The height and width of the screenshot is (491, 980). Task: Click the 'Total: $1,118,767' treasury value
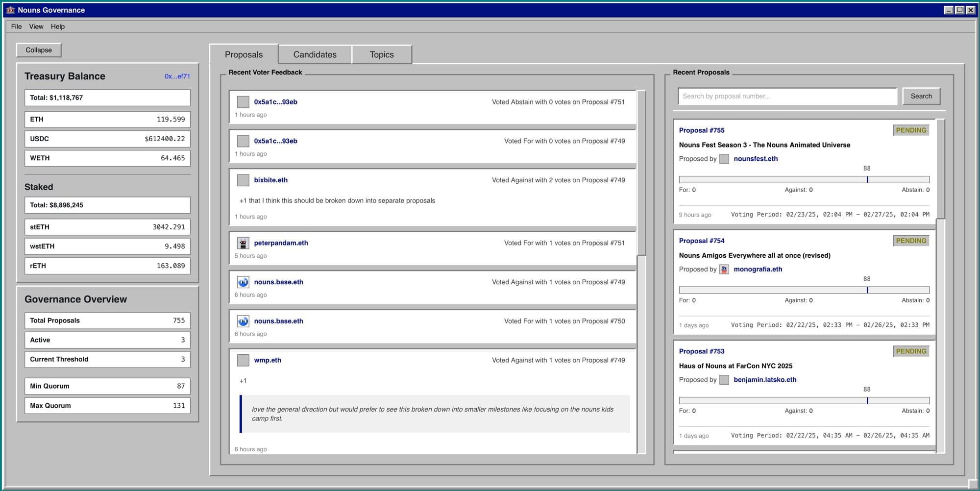pos(107,98)
